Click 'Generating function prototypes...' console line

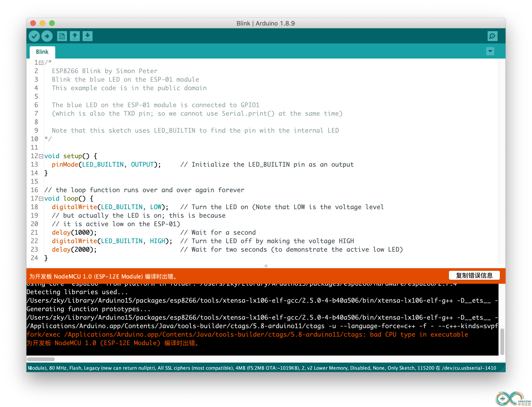point(88,309)
